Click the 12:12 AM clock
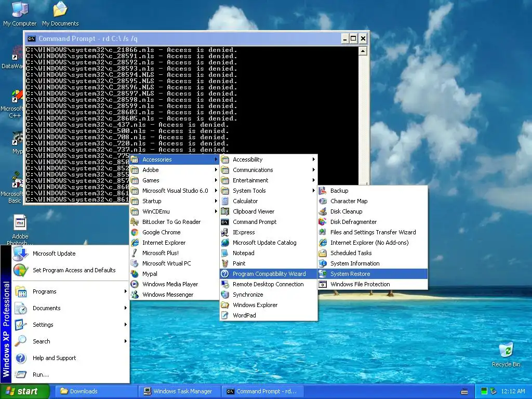This screenshot has width=532, height=399. 513,391
